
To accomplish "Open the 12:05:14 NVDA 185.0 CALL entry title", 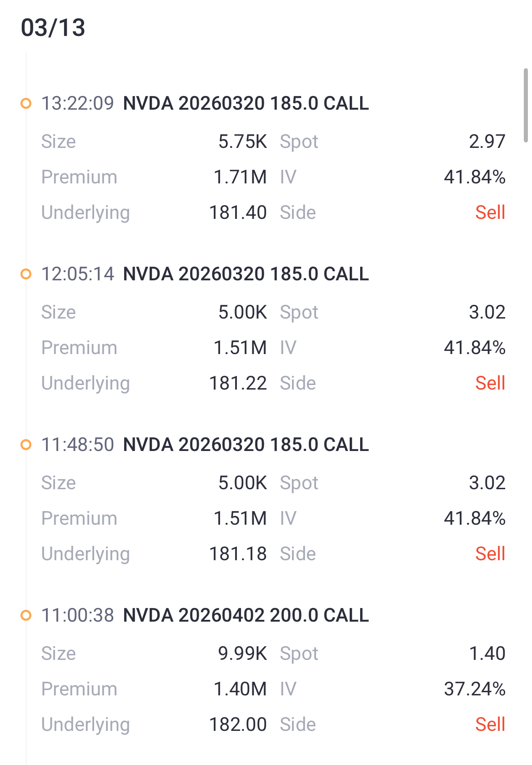I will point(246,274).
